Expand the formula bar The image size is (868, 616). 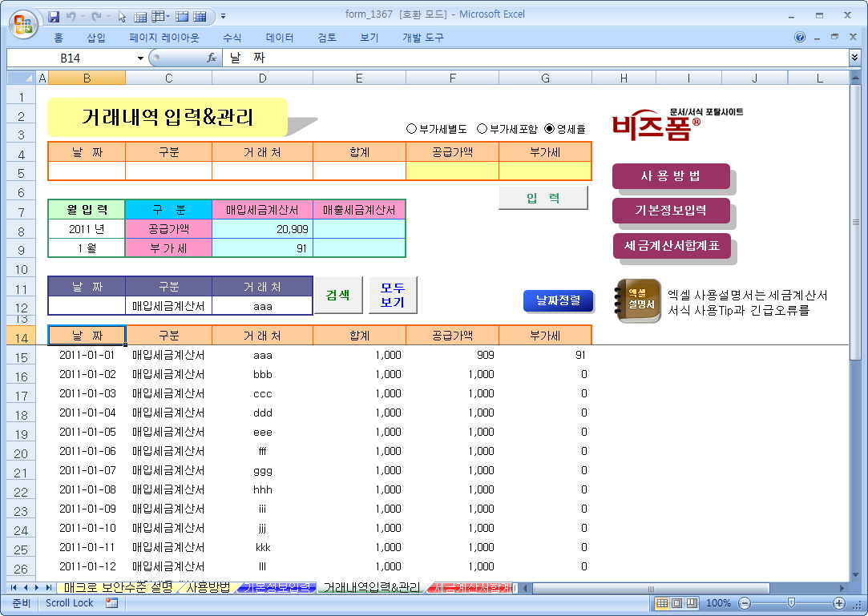[854, 58]
